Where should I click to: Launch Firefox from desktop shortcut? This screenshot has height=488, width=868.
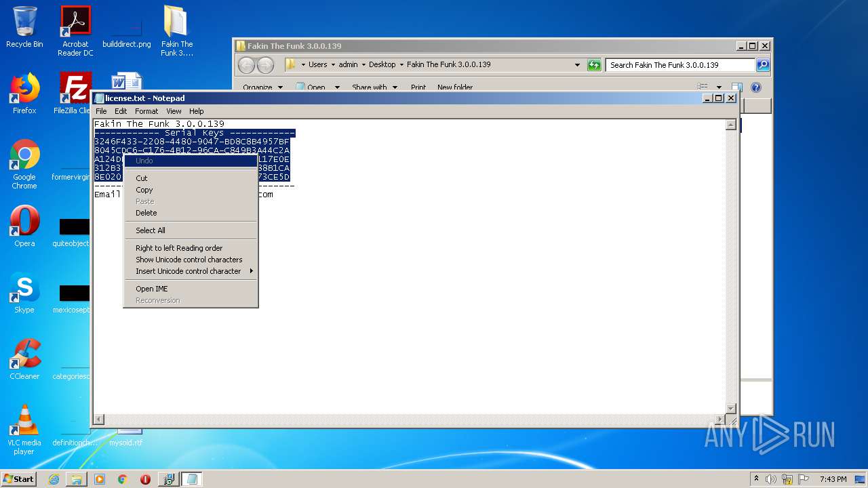point(24,94)
